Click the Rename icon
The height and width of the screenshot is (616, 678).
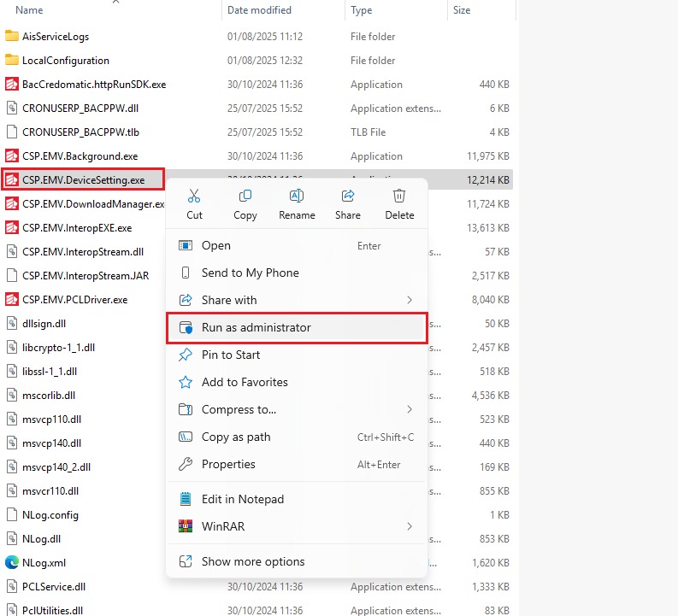(297, 196)
